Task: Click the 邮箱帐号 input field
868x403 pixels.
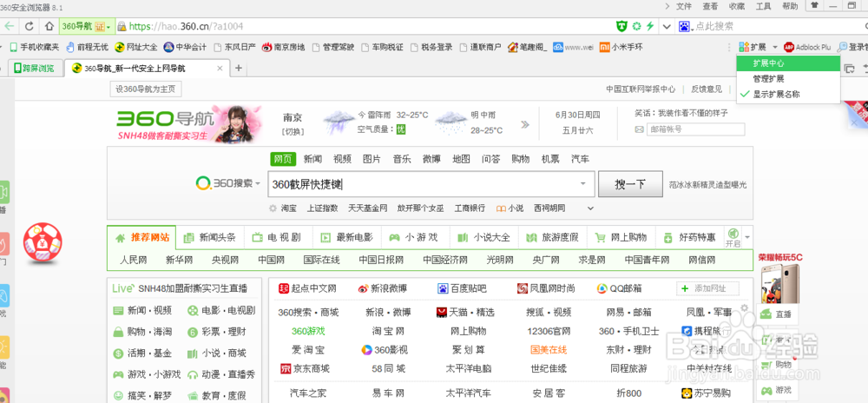Action: point(696,129)
